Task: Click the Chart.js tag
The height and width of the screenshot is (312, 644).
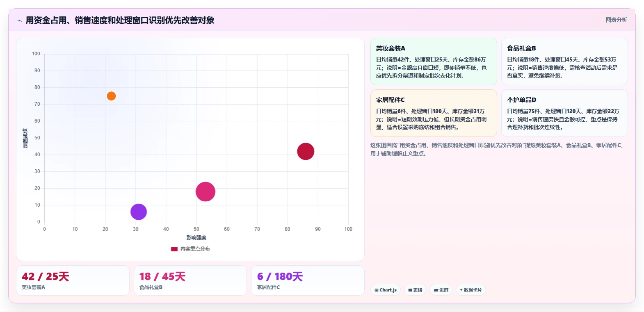Action: pyautogui.click(x=386, y=290)
